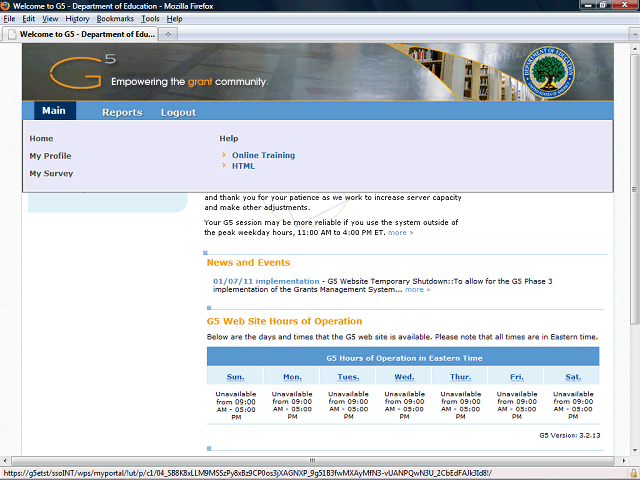Open the History menu
The image size is (640, 480).
pos(77,19)
